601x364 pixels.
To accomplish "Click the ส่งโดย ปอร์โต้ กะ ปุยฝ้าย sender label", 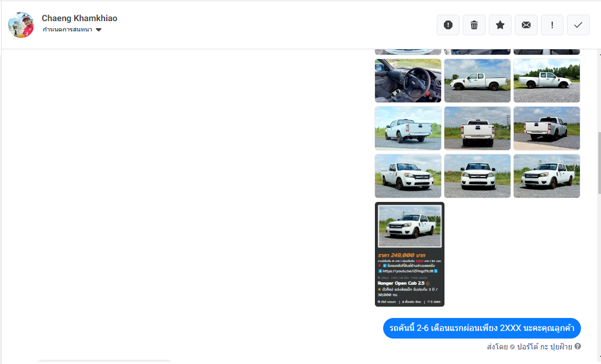I will coord(529,346).
